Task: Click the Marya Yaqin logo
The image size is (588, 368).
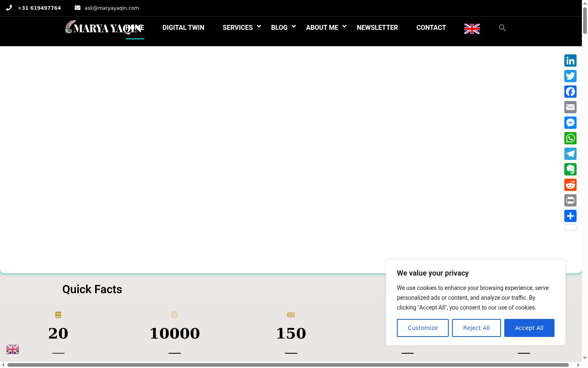Action: tap(103, 27)
